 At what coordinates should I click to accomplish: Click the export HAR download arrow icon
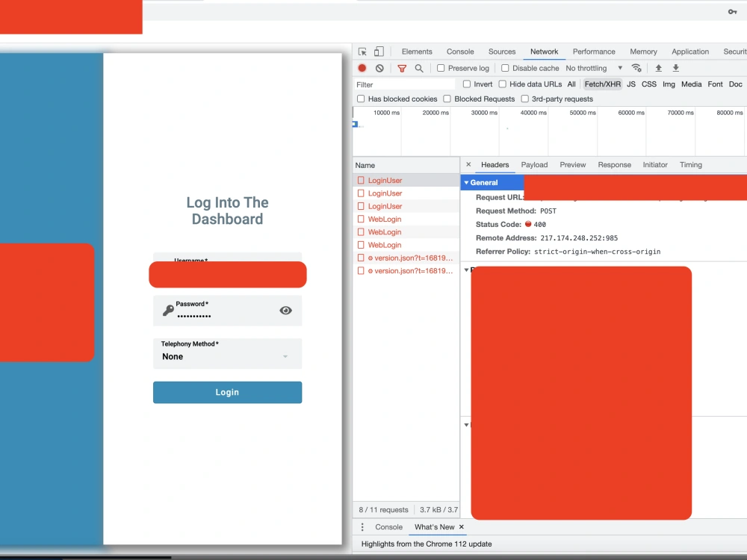675,68
